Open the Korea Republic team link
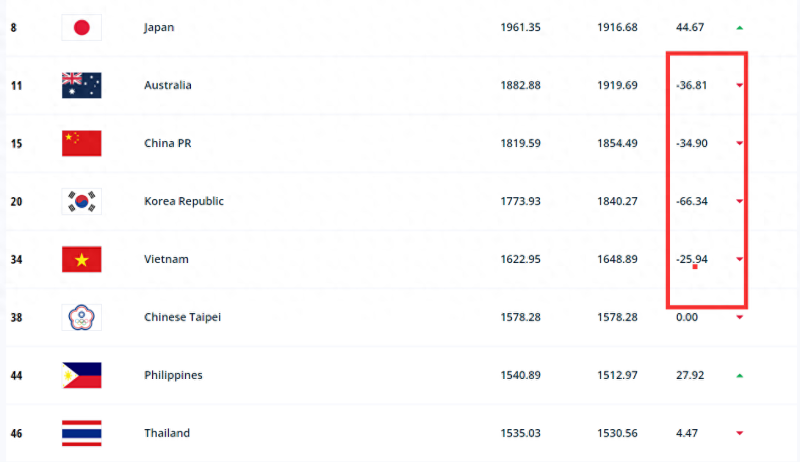The image size is (800, 462). pyautogui.click(x=183, y=201)
